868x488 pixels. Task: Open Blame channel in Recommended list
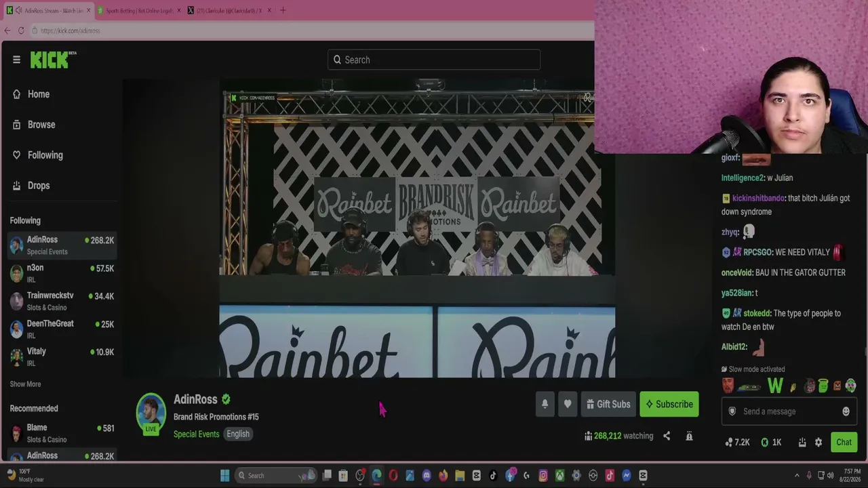pos(62,433)
